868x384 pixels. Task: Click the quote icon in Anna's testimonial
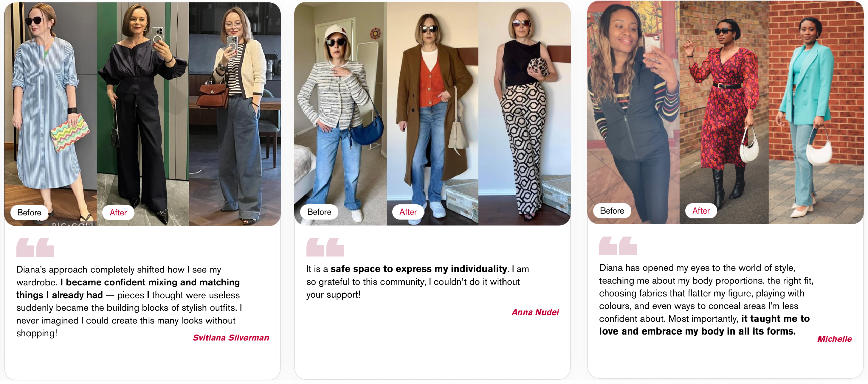(x=325, y=247)
